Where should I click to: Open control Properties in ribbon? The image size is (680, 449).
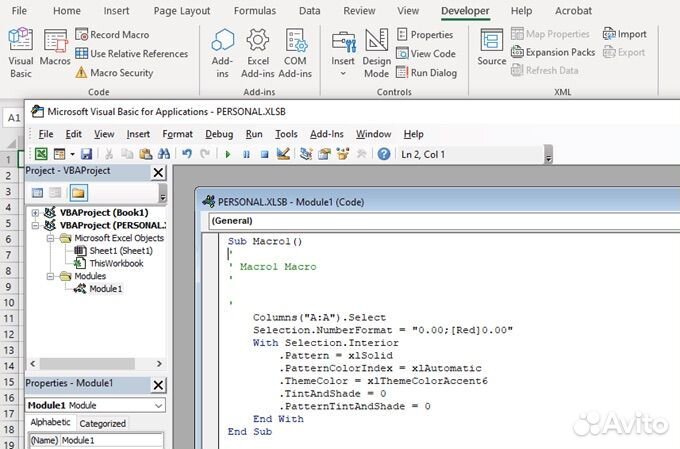[425, 34]
